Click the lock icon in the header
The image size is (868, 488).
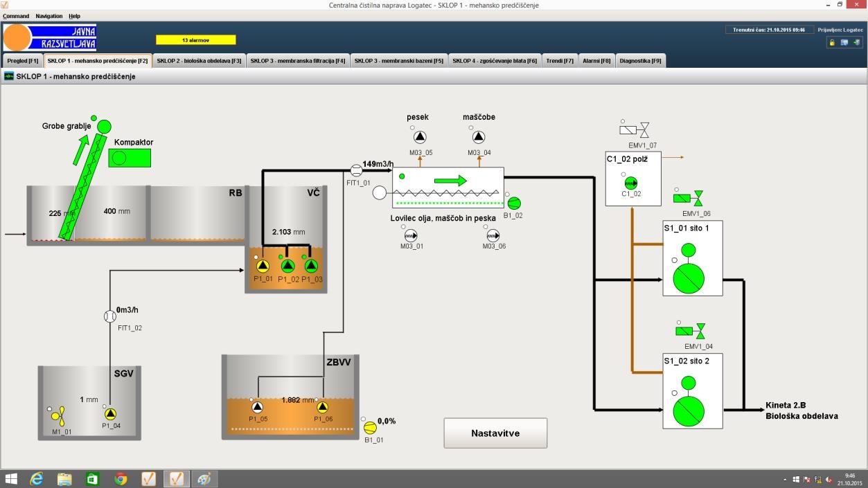[831, 42]
